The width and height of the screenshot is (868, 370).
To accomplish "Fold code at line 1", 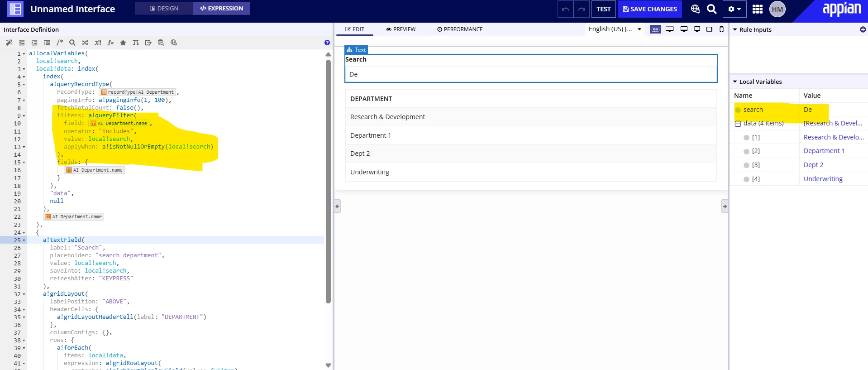I will [24, 53].
